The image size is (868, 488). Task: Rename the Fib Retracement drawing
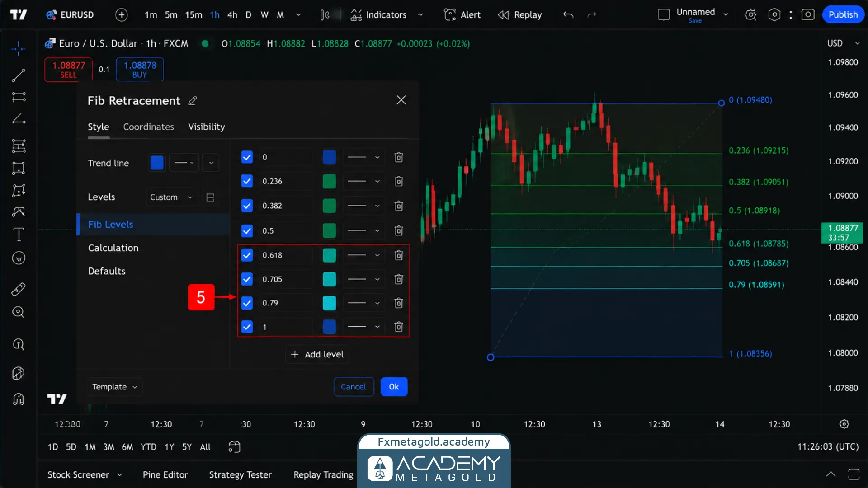(x=193, y=101)
